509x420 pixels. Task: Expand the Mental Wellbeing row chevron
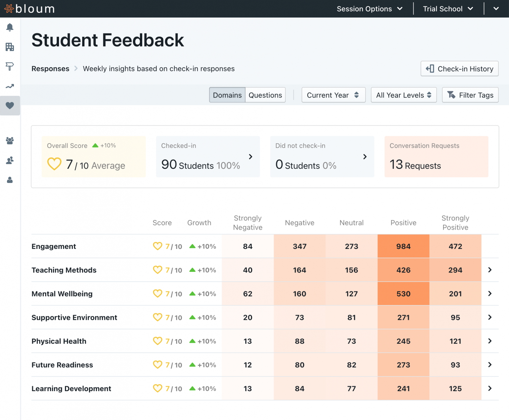490,294
